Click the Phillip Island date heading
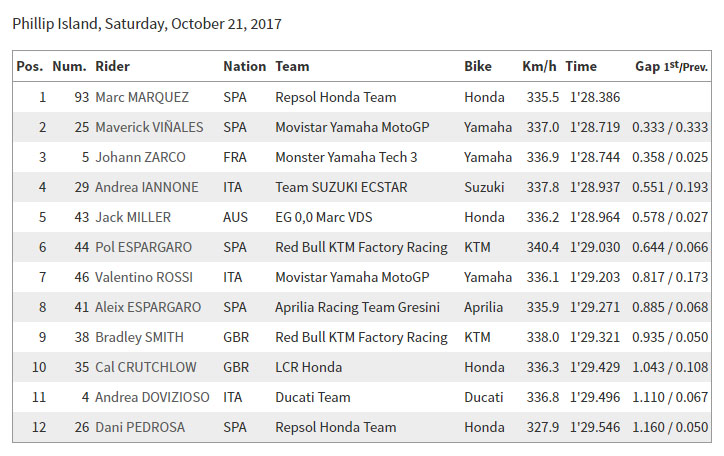 (147, 24)
